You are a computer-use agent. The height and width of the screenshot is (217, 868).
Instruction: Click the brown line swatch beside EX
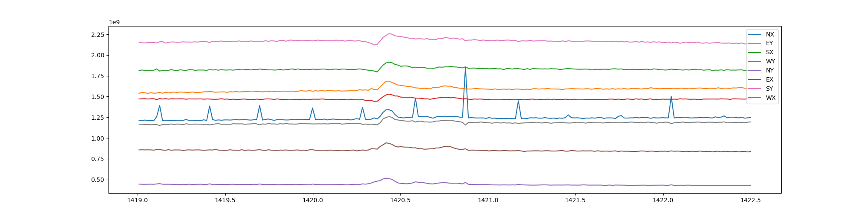[755, 80]
